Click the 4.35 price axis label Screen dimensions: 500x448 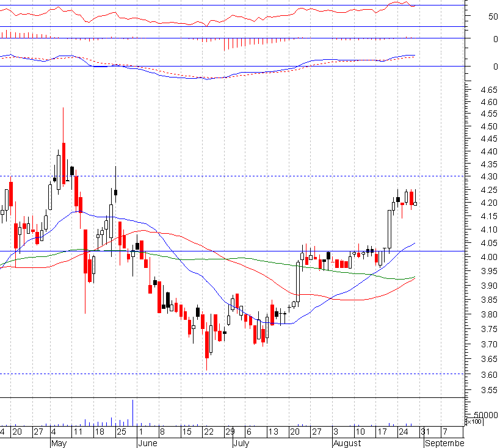(x=489, y=164)
